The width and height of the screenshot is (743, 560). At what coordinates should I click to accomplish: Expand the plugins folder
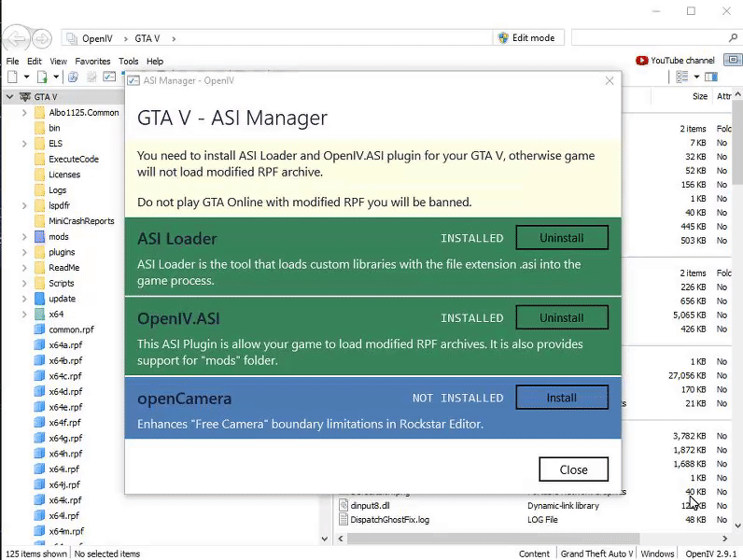pos(24,253)
